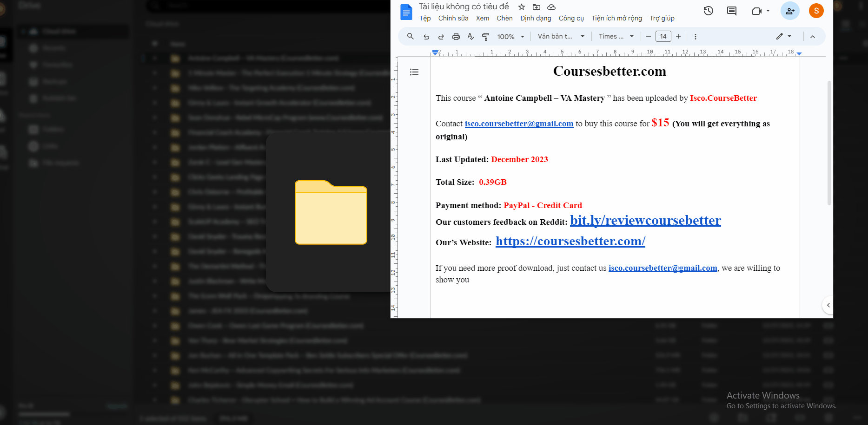Open the Văn bản t... paragraph style dropdown
This screenshot has height=425, width=868.
[x=561, y=36]
